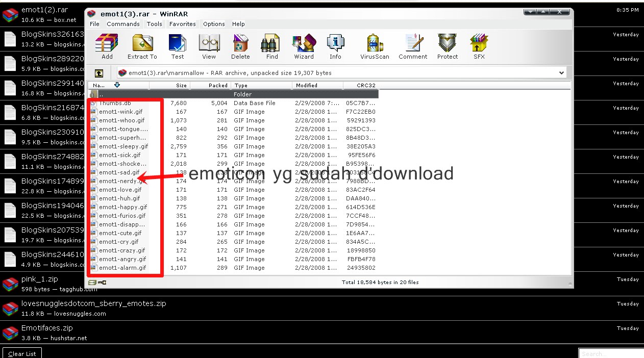Viewport: 644px width, 358px height.
Task: Select emot1-happy.gif
Action: (123, 207)
